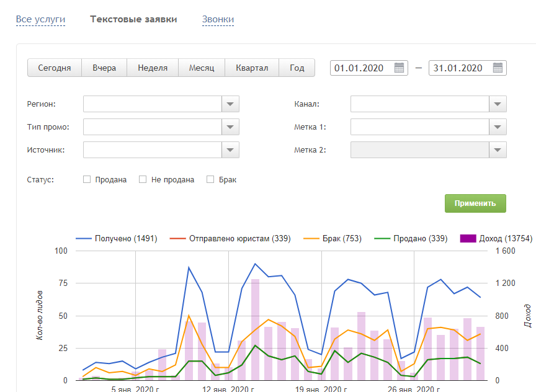Click the start date field 01.01.2020
The width and height of the screenshot is (536, 392).
(360, 68)
